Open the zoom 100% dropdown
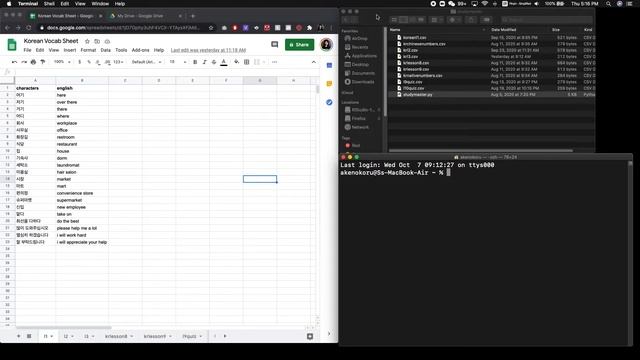This screenshot has height=360, width=640. point(62,62)
